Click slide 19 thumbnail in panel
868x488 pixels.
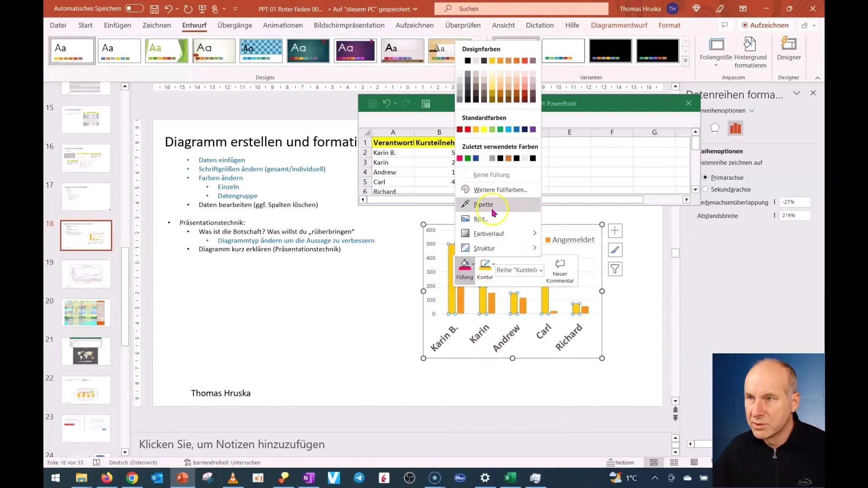tap(85, 274)
